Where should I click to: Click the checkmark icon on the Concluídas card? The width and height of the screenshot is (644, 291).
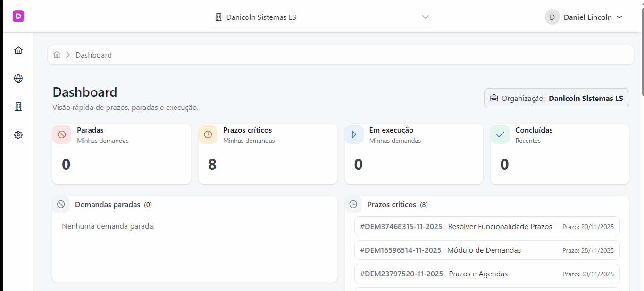point(500,134)
